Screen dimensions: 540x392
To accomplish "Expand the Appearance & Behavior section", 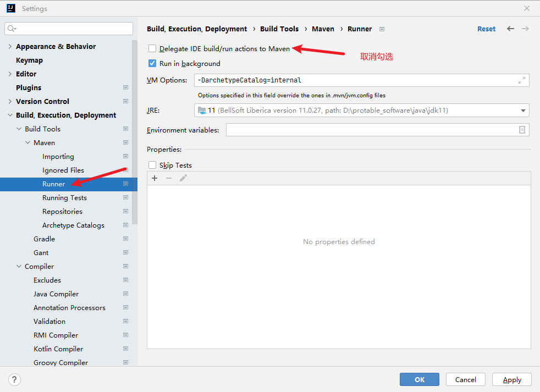I will click(x=10, y=47).
